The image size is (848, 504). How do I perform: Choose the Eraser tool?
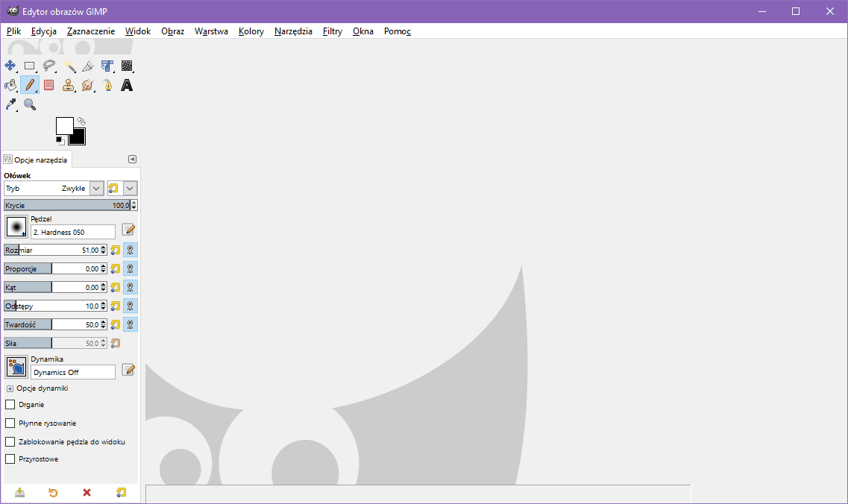point(49,85)
